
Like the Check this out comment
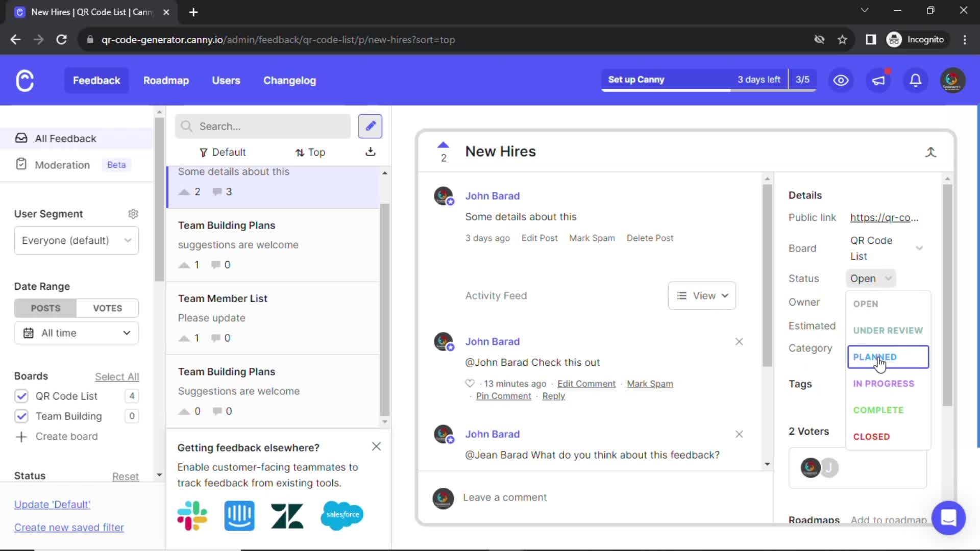470,384
